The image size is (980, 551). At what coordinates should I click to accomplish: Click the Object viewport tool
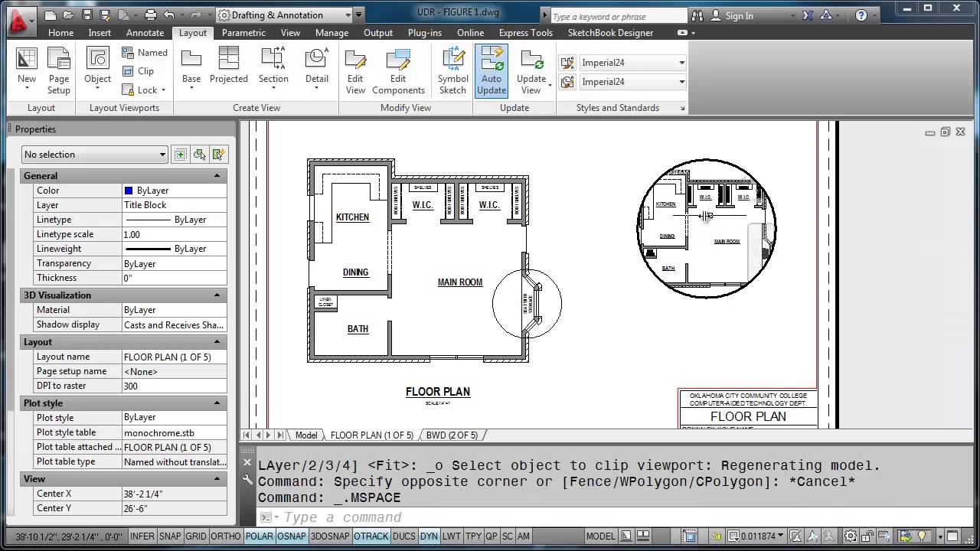97,71
